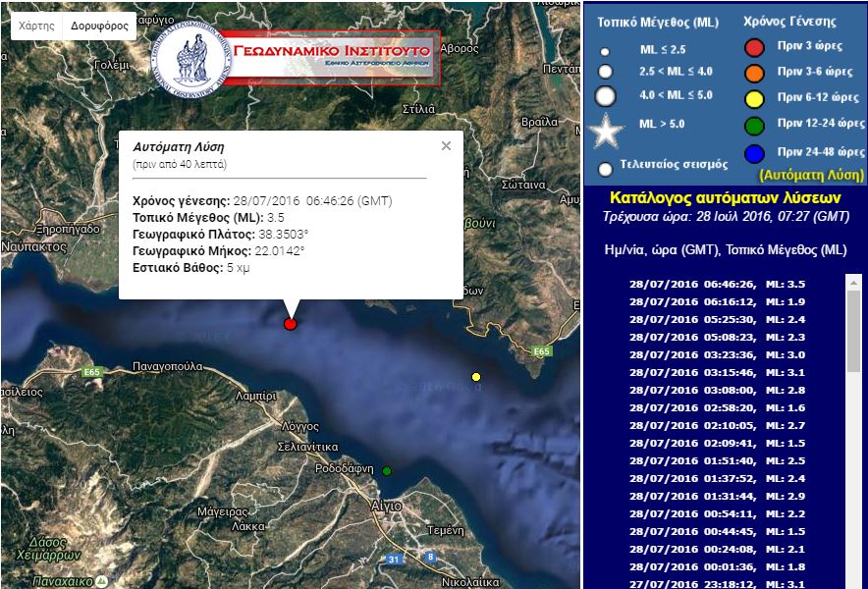Click the red 'Πριν 3 ώρες' legend circle
This screenshot has height=589, width=868.
(x=753, y=46)
